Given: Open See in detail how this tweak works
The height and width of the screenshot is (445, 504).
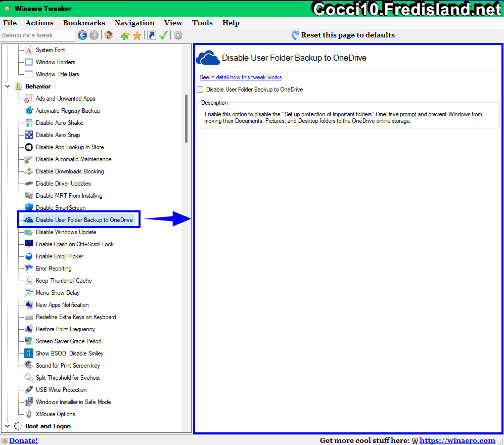Looking at the screenshot, I should [x=241, y=77].
